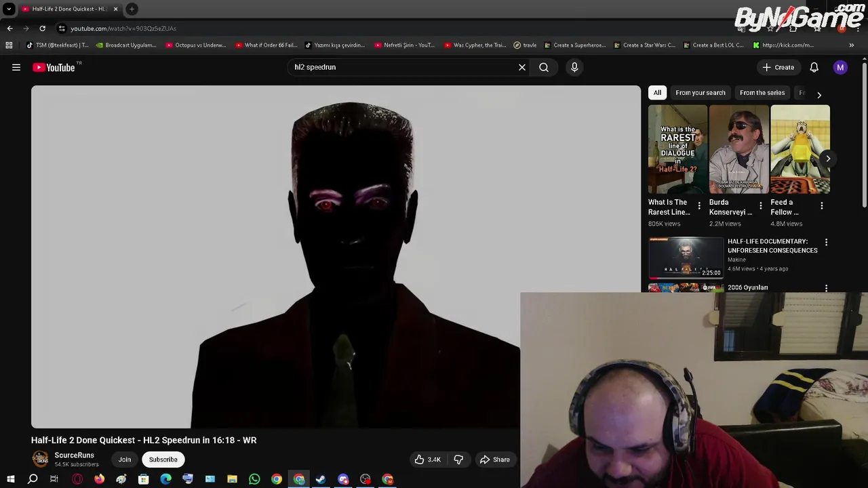
Task: Select the All filter chip
Action: [657, 93]
